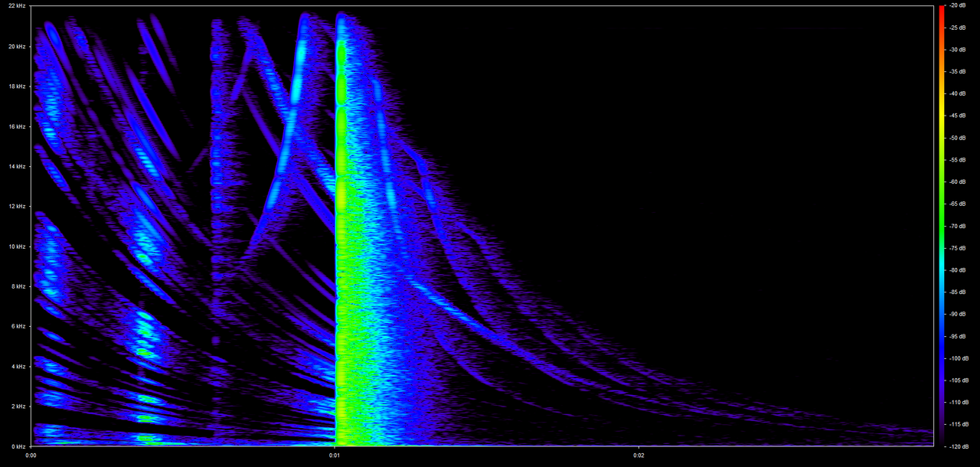
Task: Select the 0:02 time axis label
Action: pos(639,455)
